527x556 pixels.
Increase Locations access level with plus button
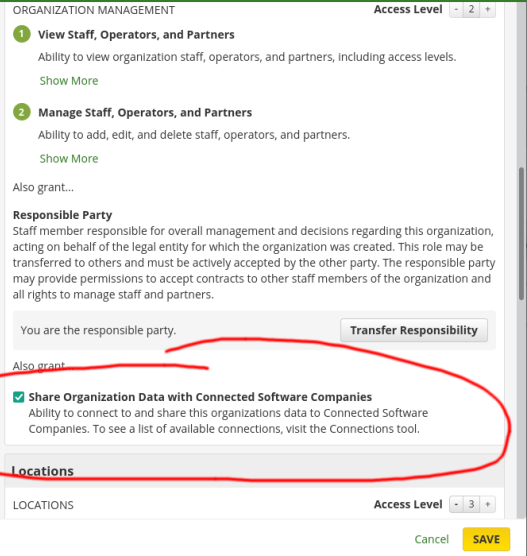pos(488,504)
